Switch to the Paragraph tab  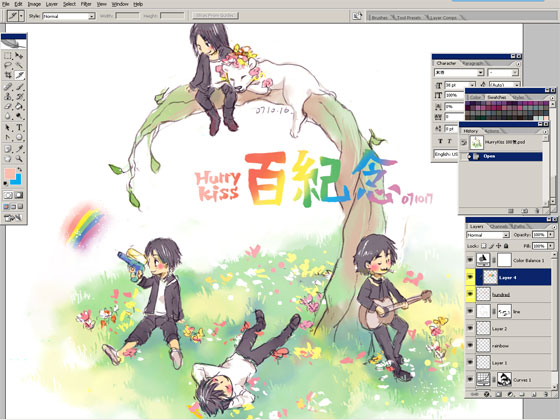472,63
